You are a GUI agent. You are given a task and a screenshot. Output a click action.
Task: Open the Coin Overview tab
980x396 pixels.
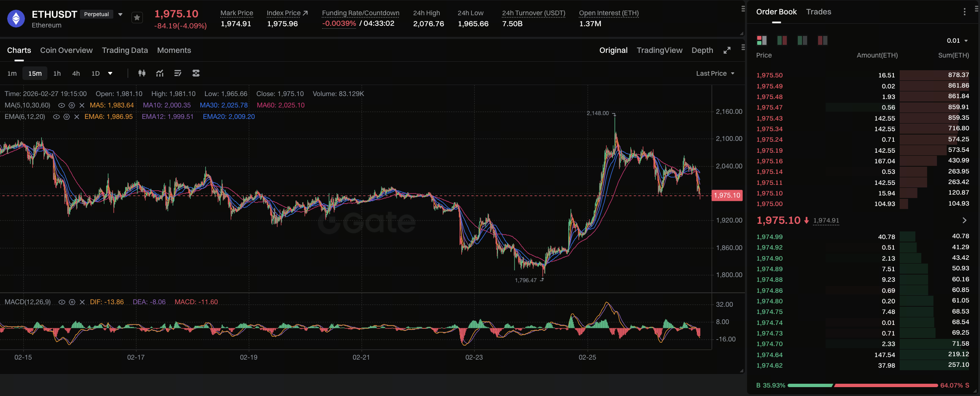click(x=66, y=50)
